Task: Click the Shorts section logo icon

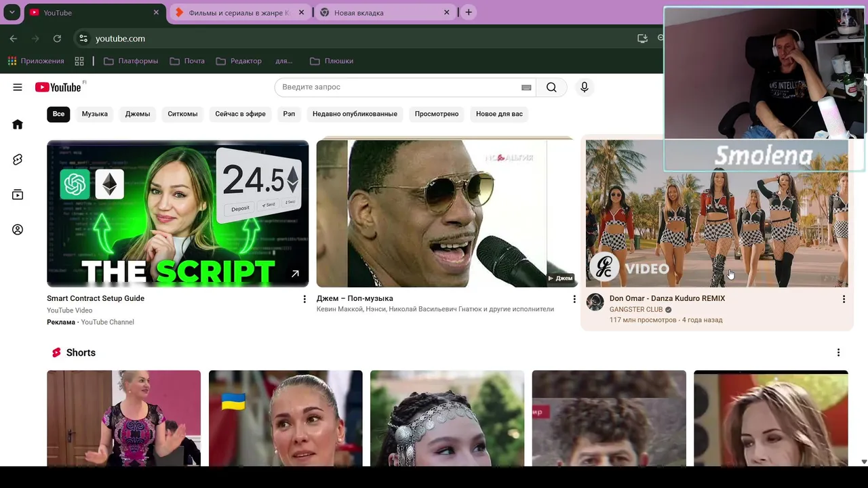Action: point(56,352)
